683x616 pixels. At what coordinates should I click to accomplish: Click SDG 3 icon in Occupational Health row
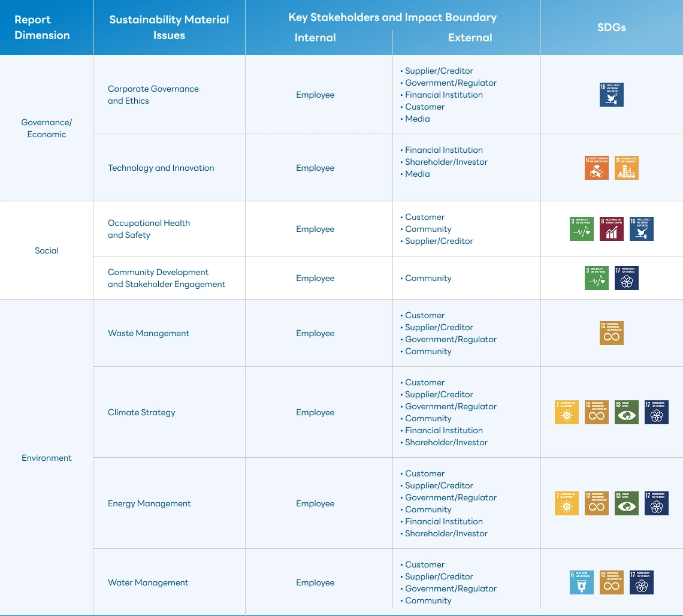(581, 229)
